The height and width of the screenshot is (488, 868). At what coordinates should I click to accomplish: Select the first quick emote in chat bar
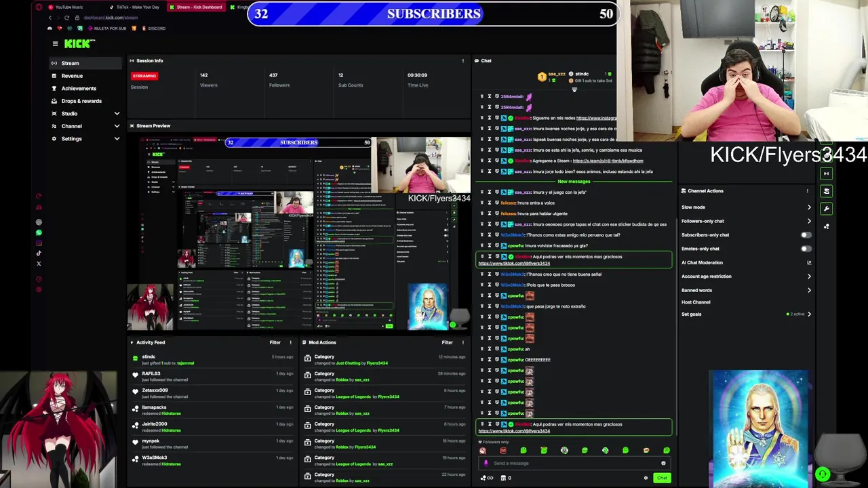coord(483,451)
